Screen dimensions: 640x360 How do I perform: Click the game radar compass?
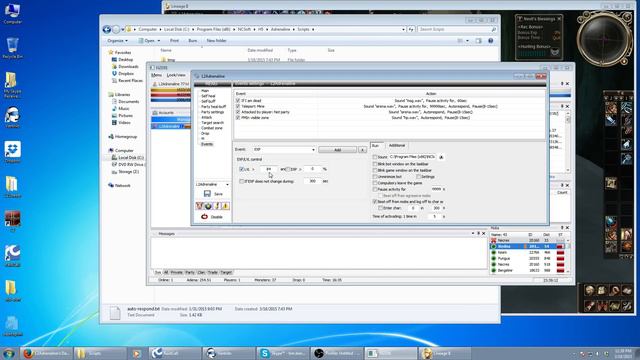pyautogui.click(x=604, y=39)
